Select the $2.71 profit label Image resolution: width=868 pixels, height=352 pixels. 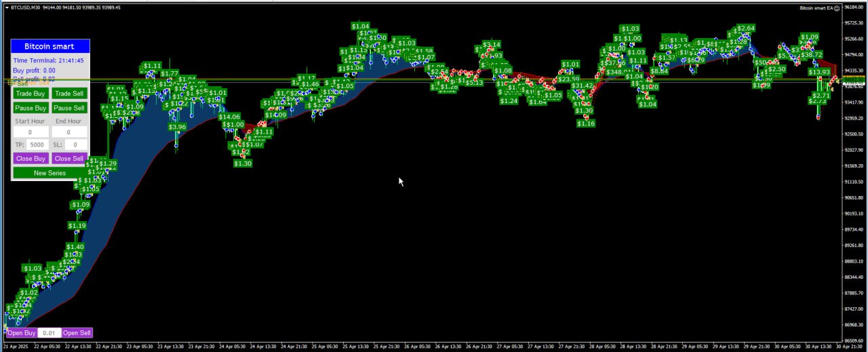[x=821, y=96]
